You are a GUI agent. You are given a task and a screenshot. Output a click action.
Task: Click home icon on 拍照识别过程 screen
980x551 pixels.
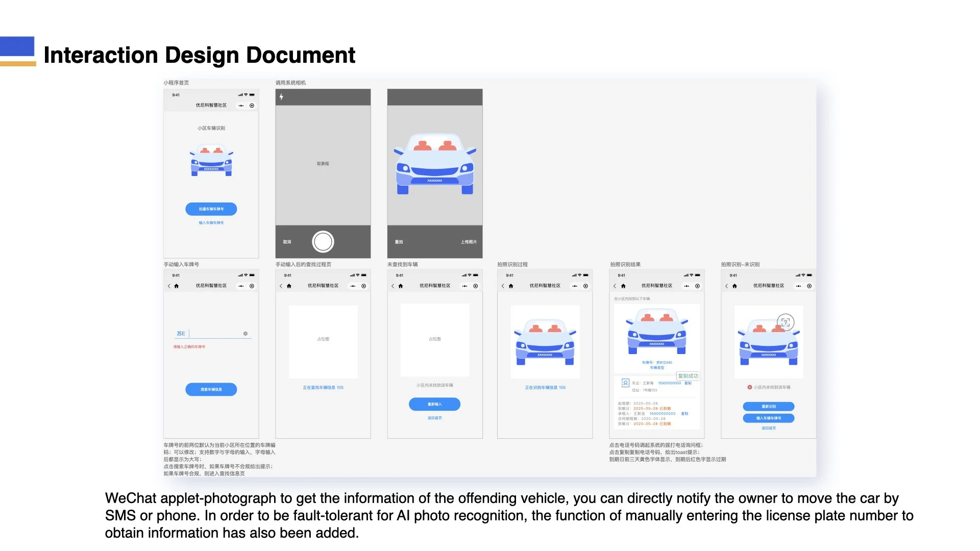coord(511,286)
